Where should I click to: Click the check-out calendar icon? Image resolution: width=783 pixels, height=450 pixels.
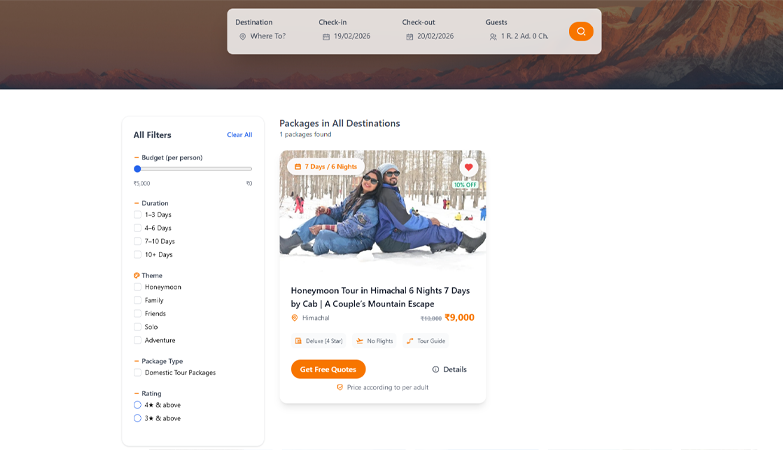(409, 37)
